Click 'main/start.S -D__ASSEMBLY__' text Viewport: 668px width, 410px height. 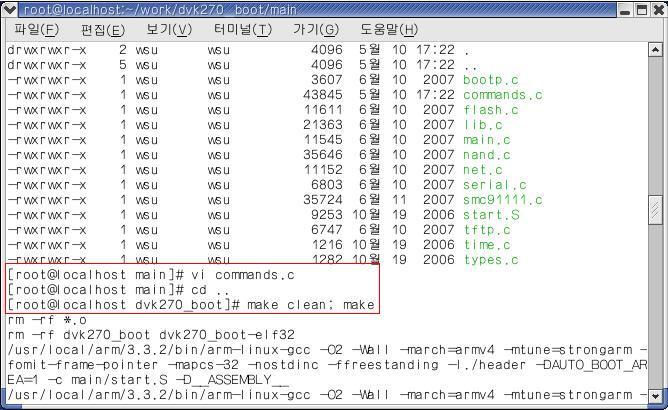pyautogui.click(x=180, y=380)
